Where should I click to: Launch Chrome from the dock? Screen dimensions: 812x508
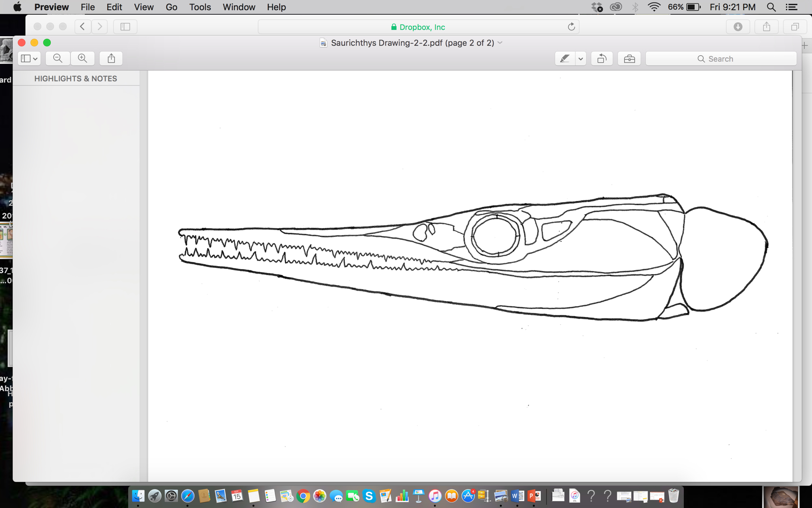(x=303, y=496)
